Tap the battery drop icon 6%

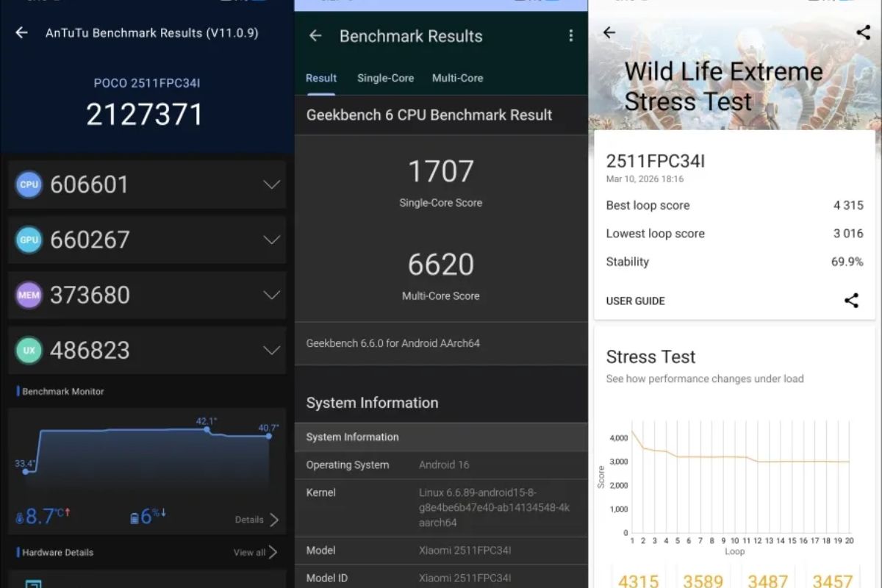[135, 518]
